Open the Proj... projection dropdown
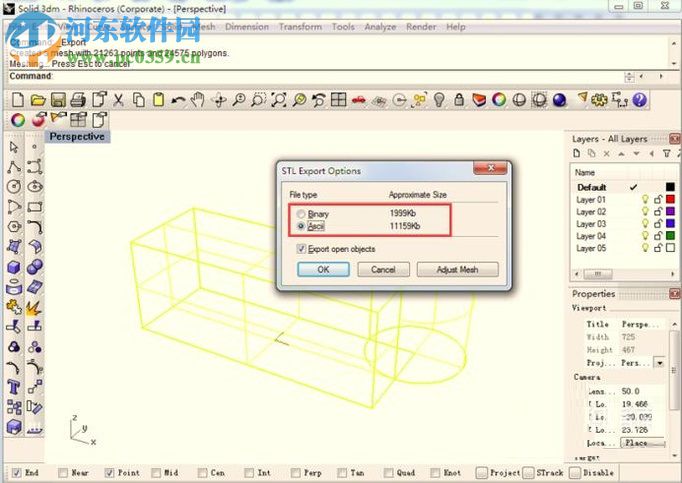The width and height of the screenshot is (682, 483). pos(660,362)
